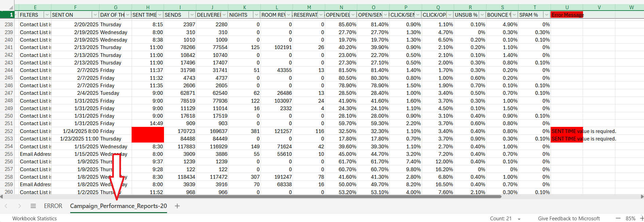This screenshot has height=222, width=644.
Task: Select CLICK/OP value 16.50%
Action: click(x=438, y=184)
